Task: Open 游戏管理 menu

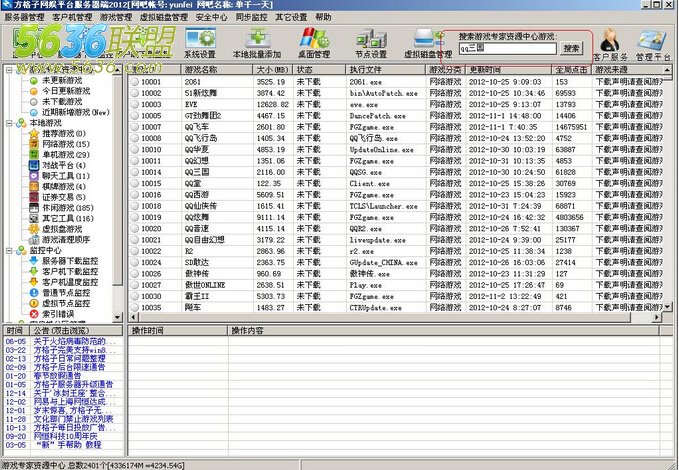Action: tap(116, 17)
